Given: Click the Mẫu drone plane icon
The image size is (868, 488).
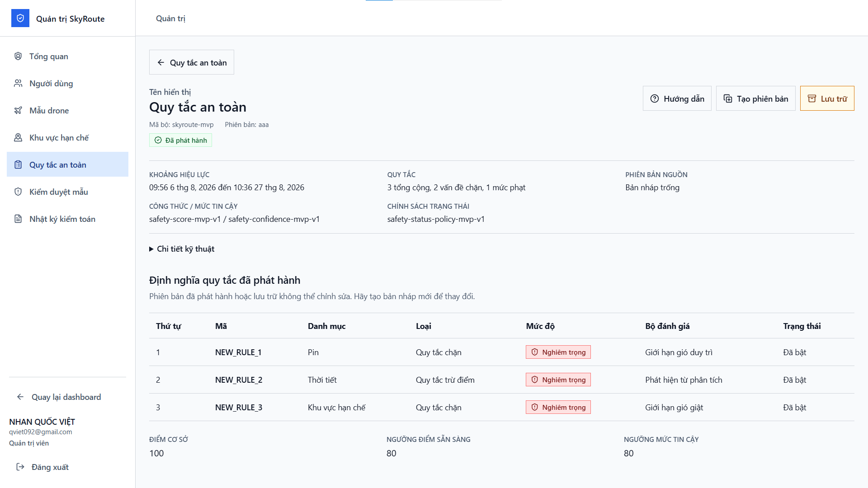Looking at the screenshot, I should coord(18,110).
